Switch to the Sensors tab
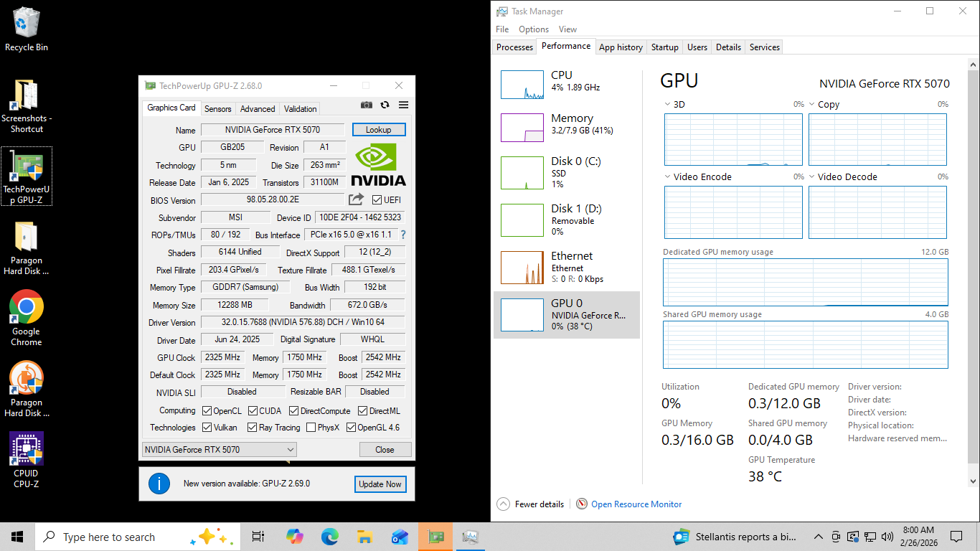 (x=217, y=109)
